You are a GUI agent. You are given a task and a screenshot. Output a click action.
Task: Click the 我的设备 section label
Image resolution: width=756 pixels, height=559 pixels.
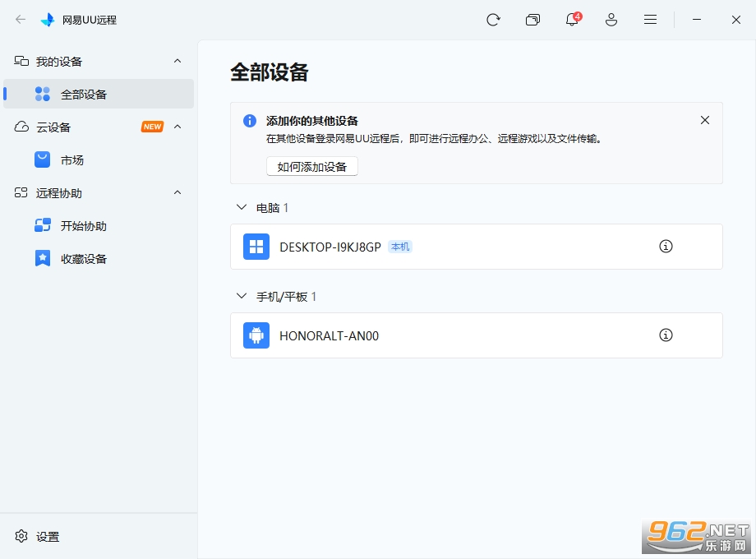59,62
